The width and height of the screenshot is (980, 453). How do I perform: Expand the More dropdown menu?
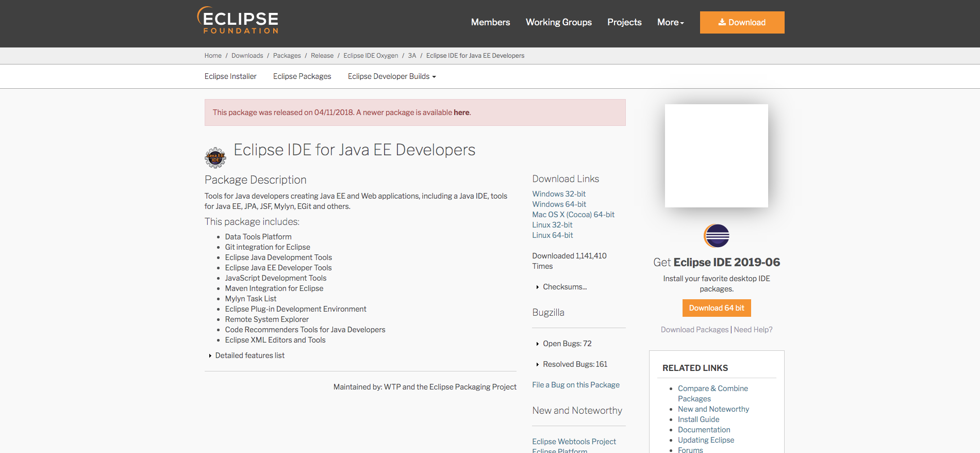click(670, 22)
